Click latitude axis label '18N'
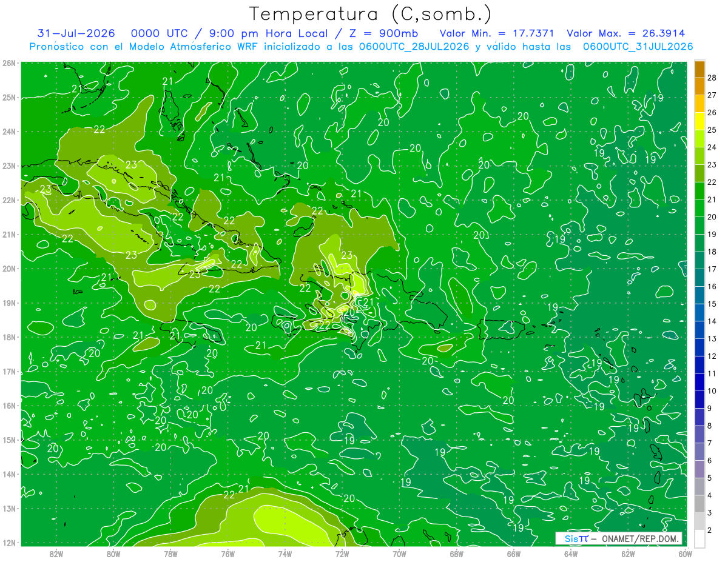Viewport: 728px width, 562px height. coord(9,337)
